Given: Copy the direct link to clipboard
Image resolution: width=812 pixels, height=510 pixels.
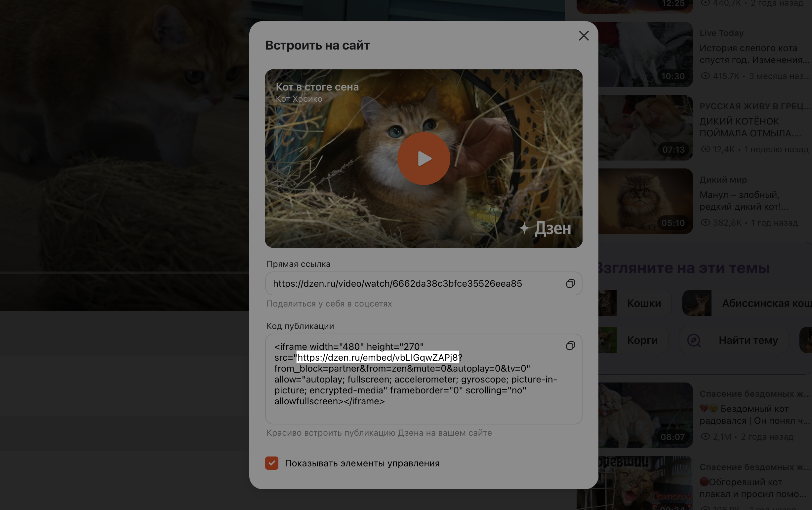Looking at the screenshot, I should pos(570,284).
